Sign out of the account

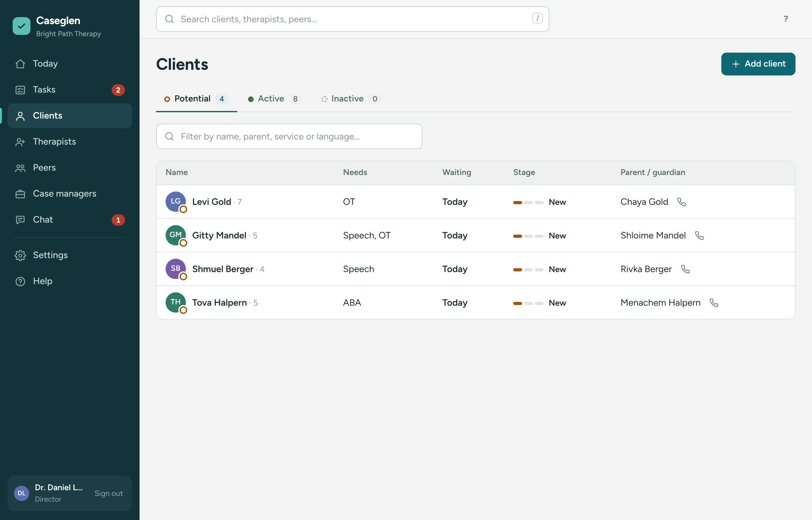tap(108, 493)
